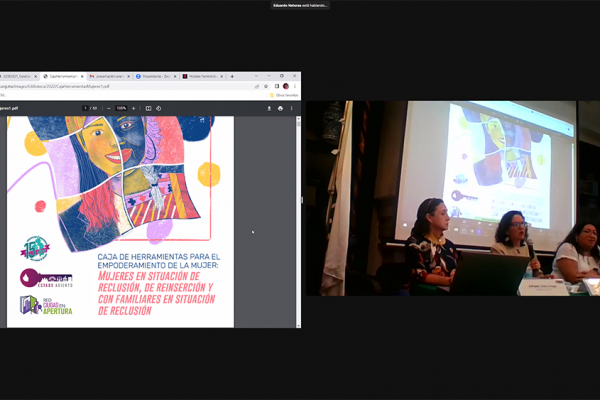Select the speaker's video feed

(x=453, y=198)
